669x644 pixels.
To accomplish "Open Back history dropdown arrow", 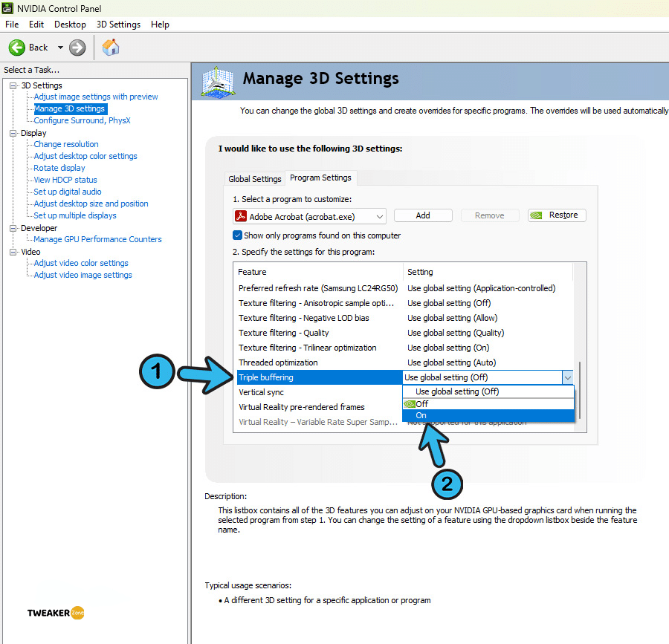I will [x=60, y=48].
